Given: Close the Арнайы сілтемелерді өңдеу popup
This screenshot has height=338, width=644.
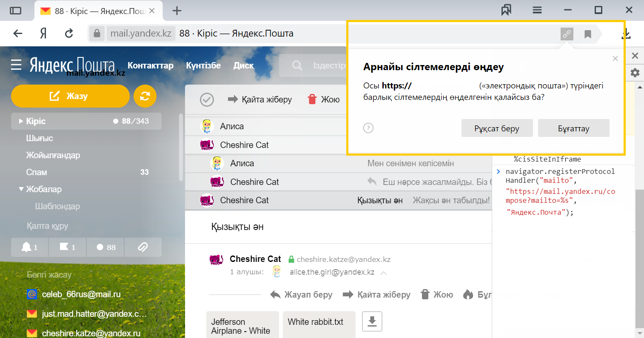Looking at the screenshot, I should [x=615, y=59].
